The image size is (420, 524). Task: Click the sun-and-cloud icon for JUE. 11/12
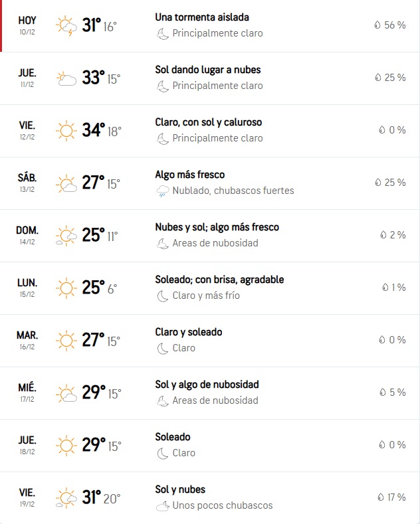[x=66, y=78]
